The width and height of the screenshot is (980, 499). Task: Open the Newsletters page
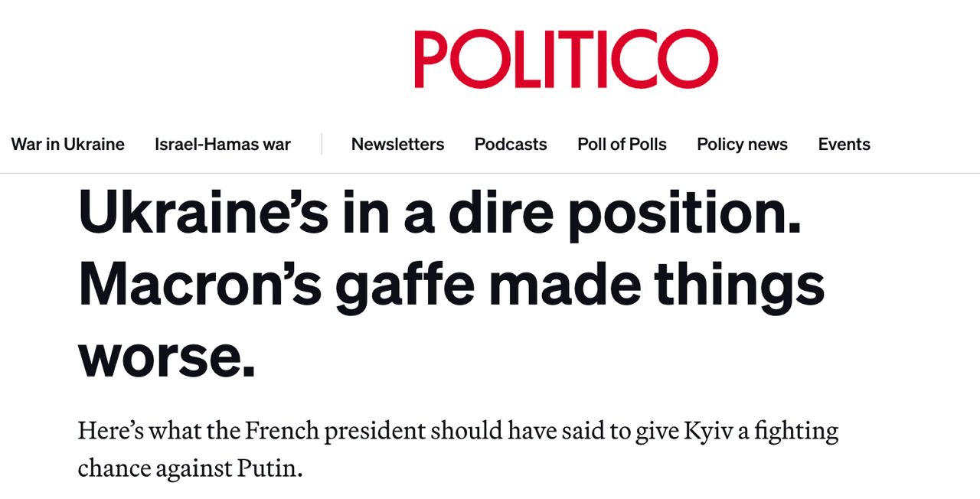point(397,144)
